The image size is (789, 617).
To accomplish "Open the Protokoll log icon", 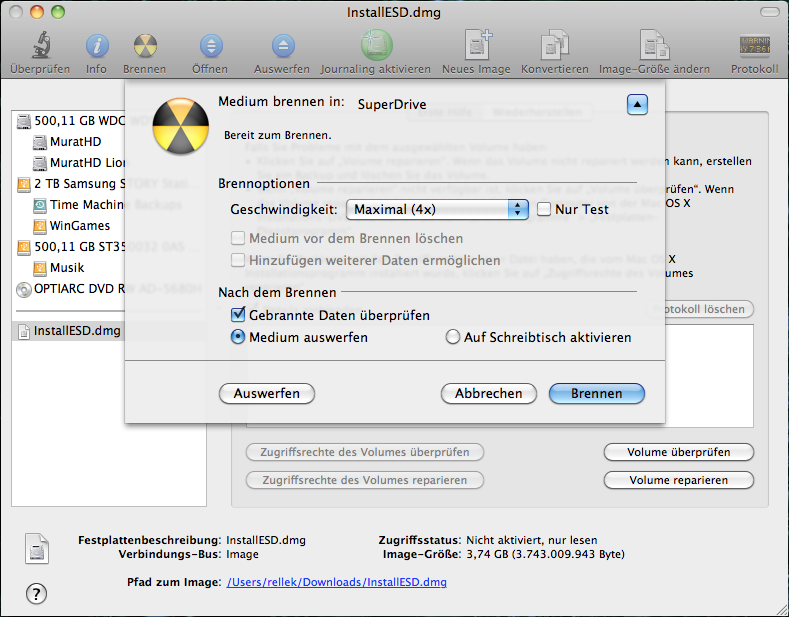I will tap(754, 46).
